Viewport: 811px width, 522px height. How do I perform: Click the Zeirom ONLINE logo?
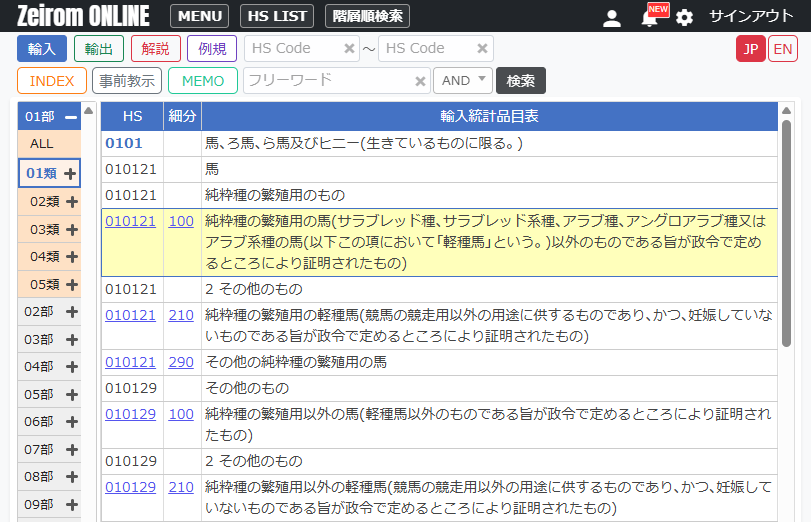pyautogui.click(x=83, y=16)
